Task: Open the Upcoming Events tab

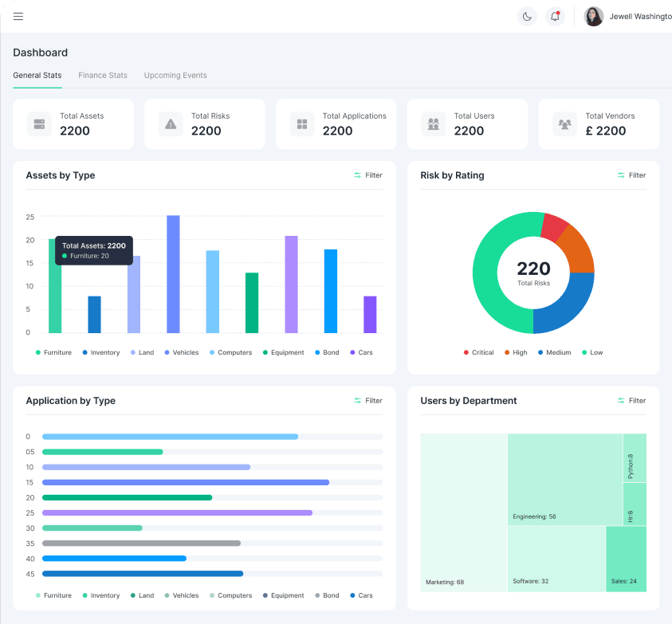Action: (x=175, y=76)
